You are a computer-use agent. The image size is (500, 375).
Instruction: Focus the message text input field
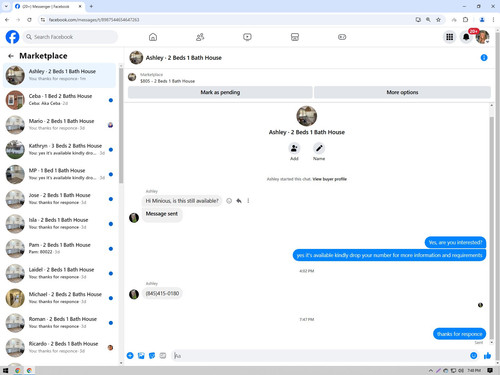pos(320,356)
